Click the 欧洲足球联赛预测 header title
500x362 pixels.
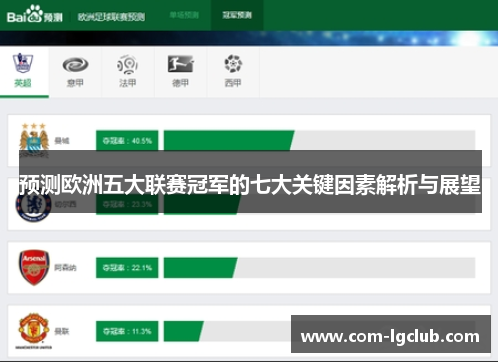pyautogui.click(x=111, y=17)
